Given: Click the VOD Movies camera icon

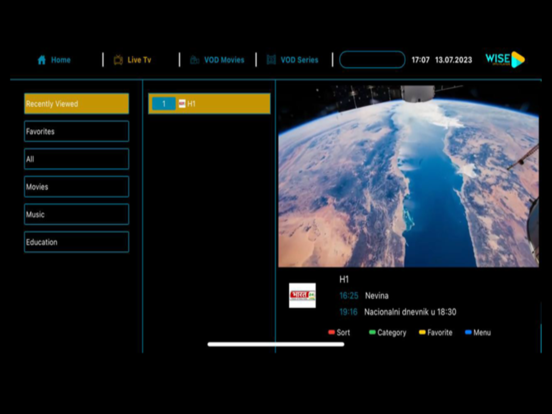Looking at the screenshot, I should coord(195,60).
